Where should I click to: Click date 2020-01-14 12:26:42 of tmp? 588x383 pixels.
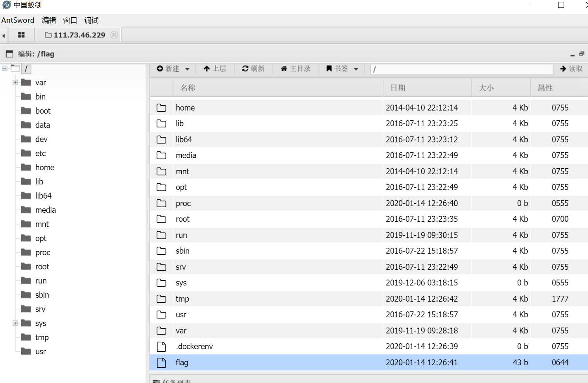(x=422, y=299)
